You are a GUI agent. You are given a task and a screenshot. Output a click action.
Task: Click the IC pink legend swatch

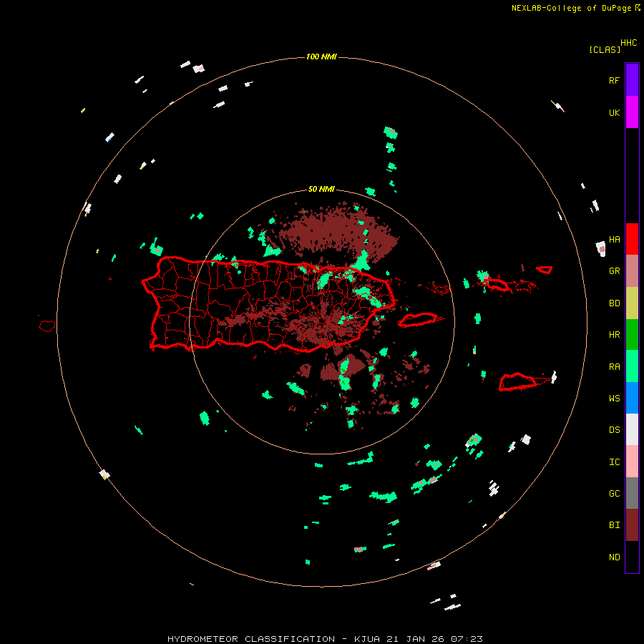pos(632,462)
